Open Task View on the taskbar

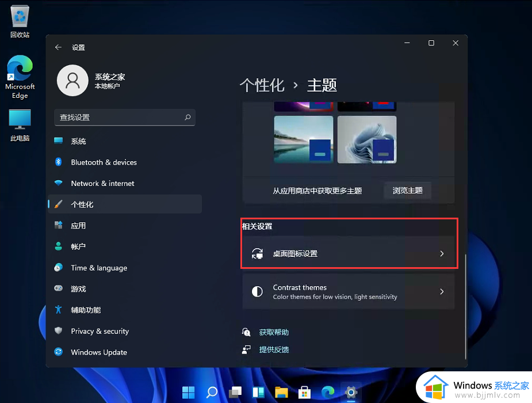pyautogui.click(x=235, y=393)
